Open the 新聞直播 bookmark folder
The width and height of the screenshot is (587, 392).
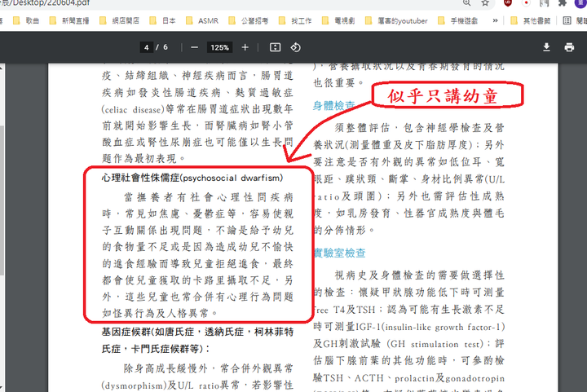[69, 20]
